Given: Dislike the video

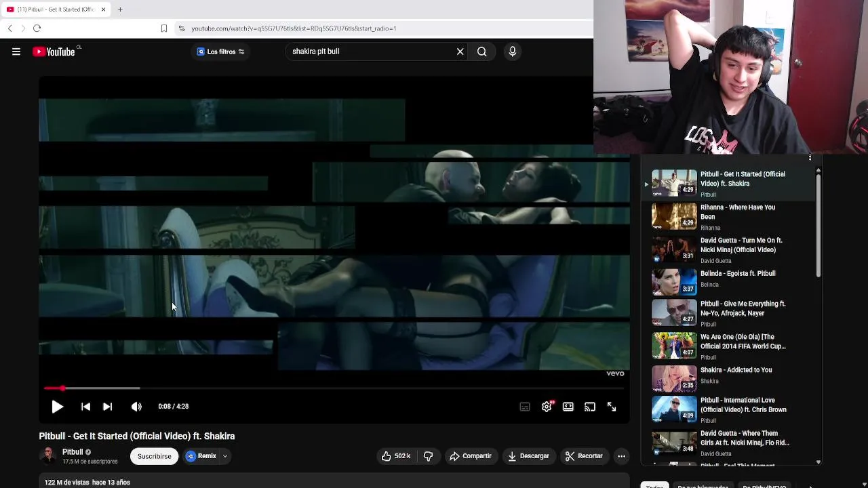Looking at the screenshot, I should (x=428, y=456).
